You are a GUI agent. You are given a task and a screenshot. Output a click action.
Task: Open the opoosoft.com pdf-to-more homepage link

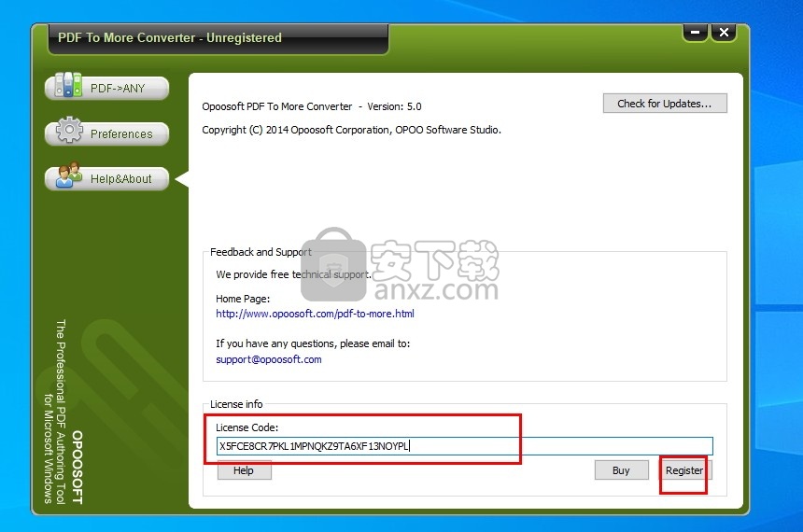(315, 314)
